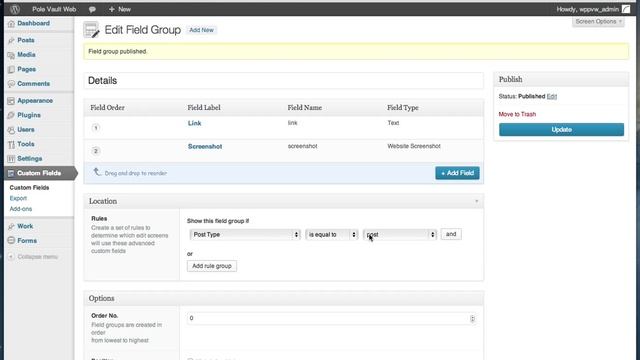Click the Forms icon in sidebar
The width and height of the screenshot is (640, 360).
pyautogui.click(x=11, y=241)
